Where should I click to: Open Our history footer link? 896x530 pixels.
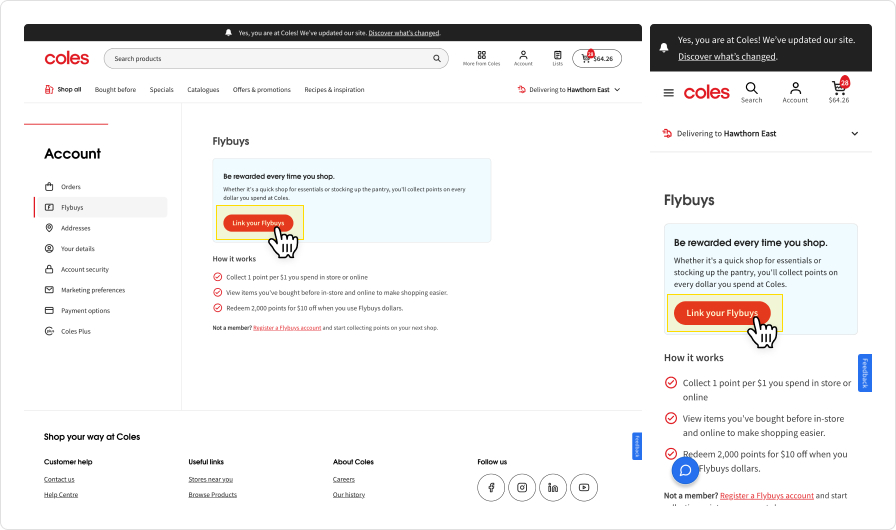349,495
